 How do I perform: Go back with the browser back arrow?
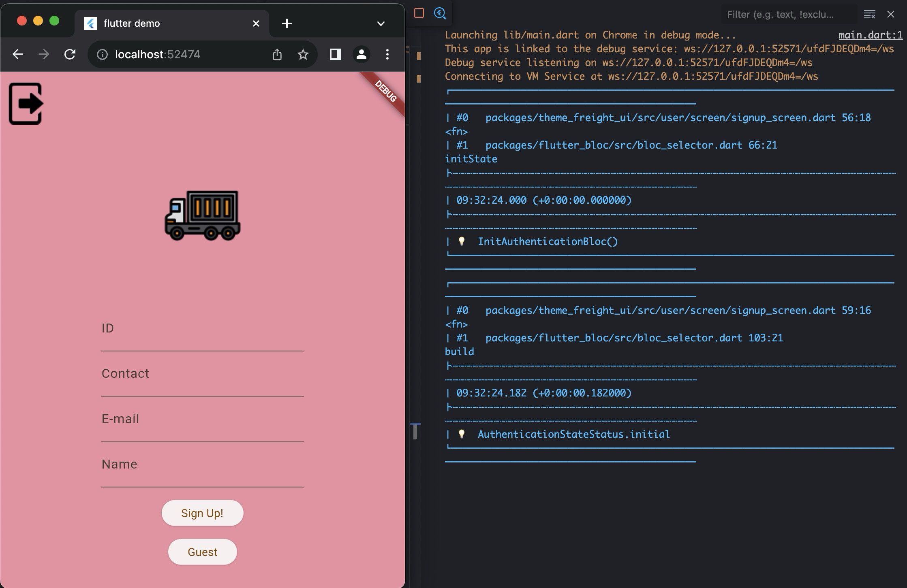(x=18, y=54)
